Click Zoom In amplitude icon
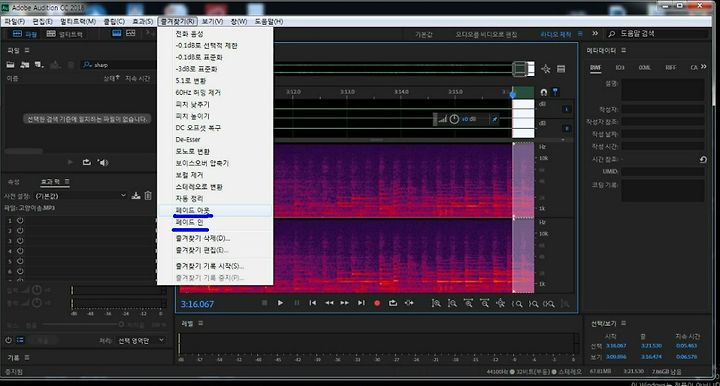 436,303
